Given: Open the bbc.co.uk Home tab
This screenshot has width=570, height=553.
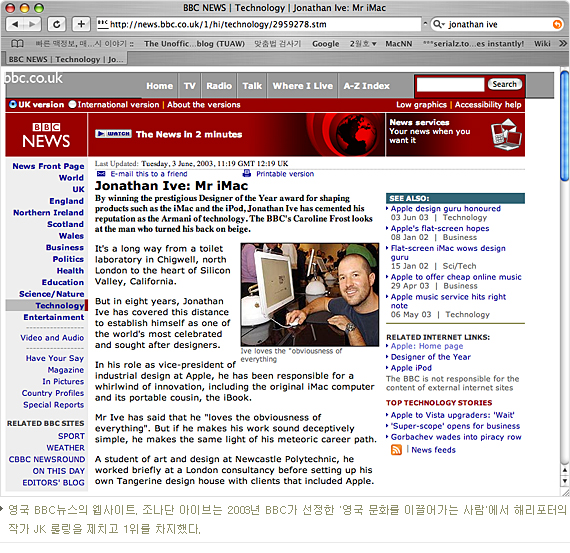Looking at the screenshot, I should coord(160,86).
